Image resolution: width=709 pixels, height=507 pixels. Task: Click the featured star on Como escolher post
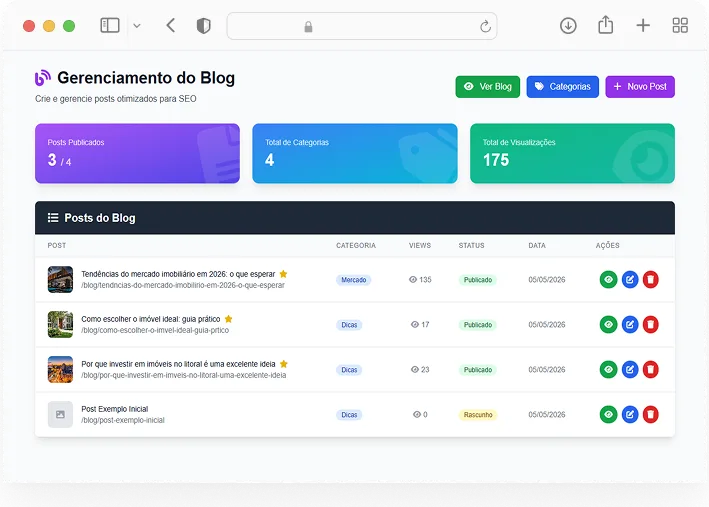click(x=229, y=319)
